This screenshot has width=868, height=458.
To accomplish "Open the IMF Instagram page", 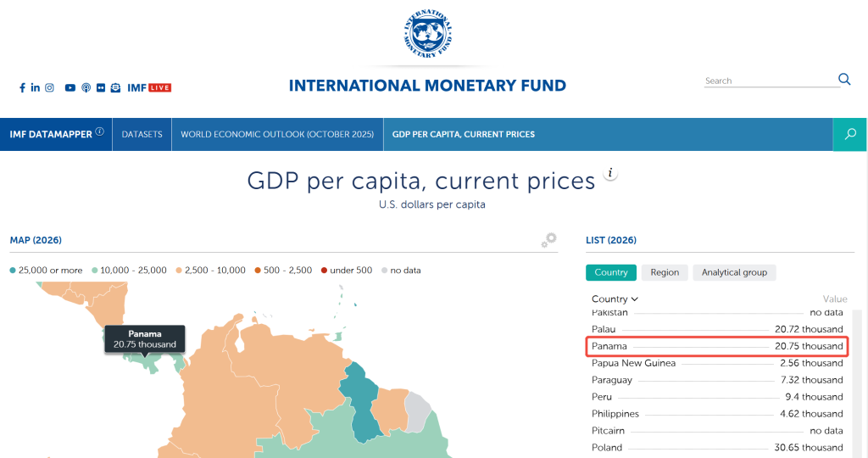I will [x=50, y=87].
